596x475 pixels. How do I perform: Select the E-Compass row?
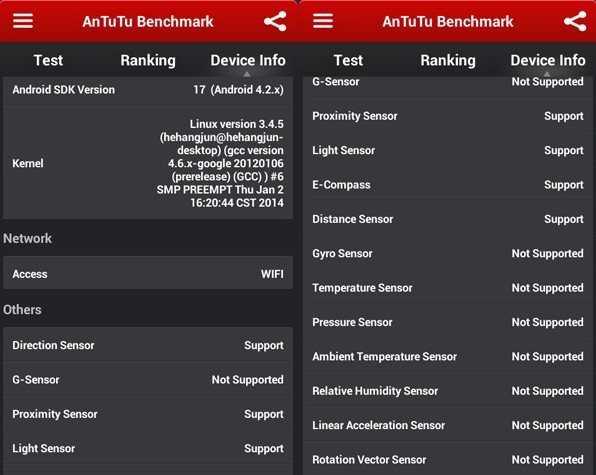pos(448,185)
